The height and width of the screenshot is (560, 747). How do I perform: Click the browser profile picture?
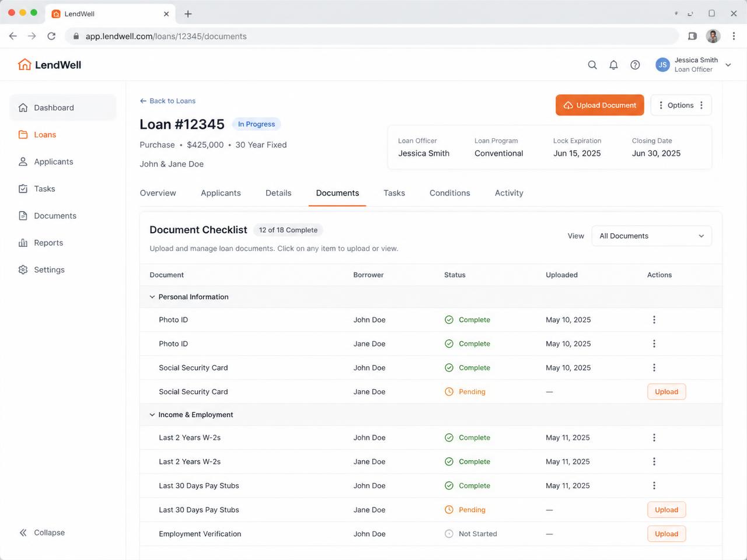(x=713, y=36)
